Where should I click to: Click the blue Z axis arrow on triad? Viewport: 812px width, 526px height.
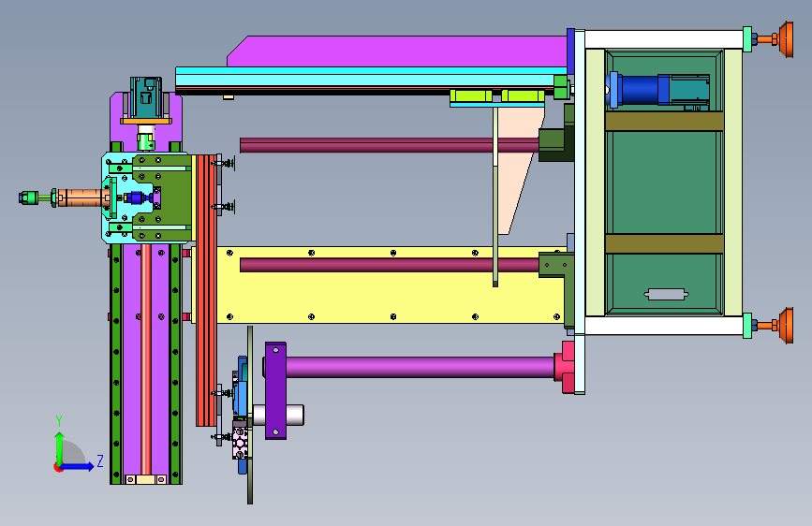78,466
